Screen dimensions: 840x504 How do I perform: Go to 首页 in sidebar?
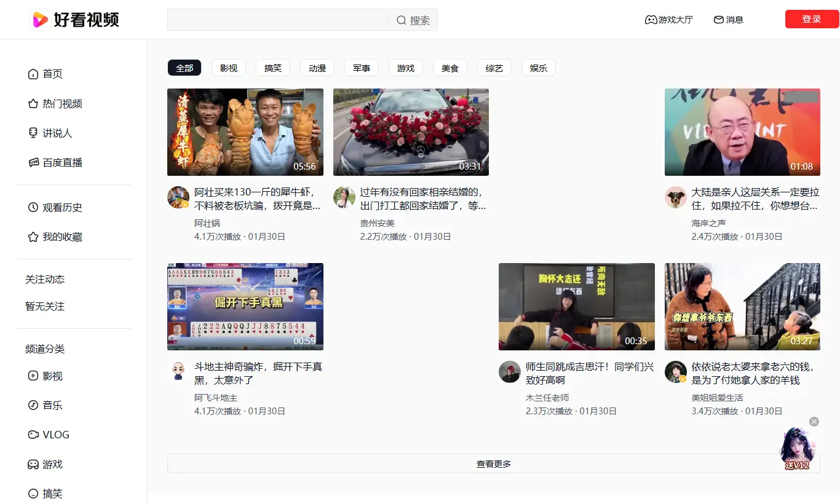pyautogui.click(x=46, y=74)
